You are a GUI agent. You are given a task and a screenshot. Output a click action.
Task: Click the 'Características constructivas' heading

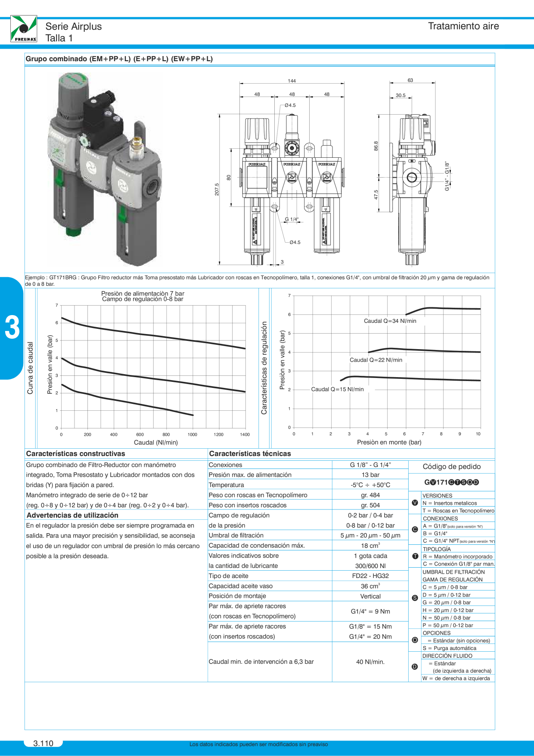[x=75, y=453]
